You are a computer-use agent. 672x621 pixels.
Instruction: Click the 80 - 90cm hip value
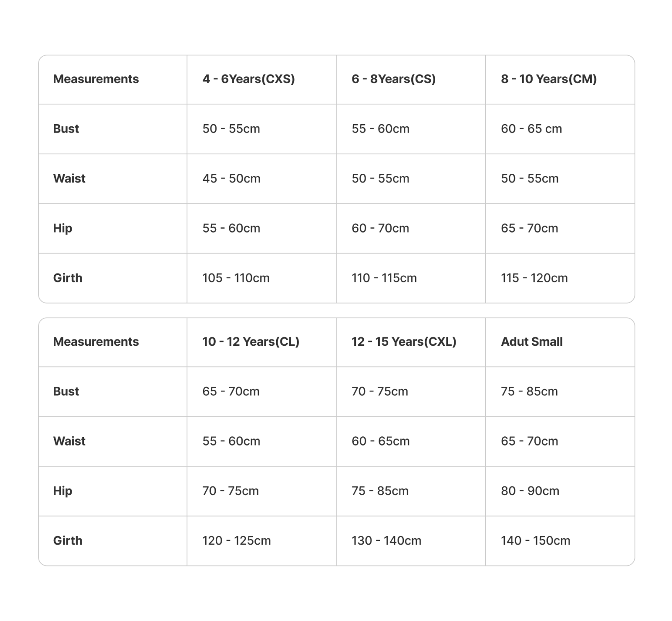(530, 491)
